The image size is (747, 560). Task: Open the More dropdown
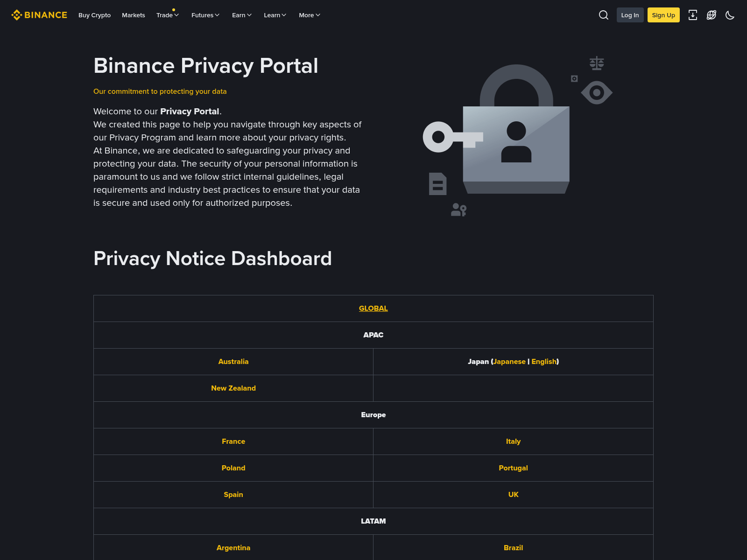[x=309, y=15]
